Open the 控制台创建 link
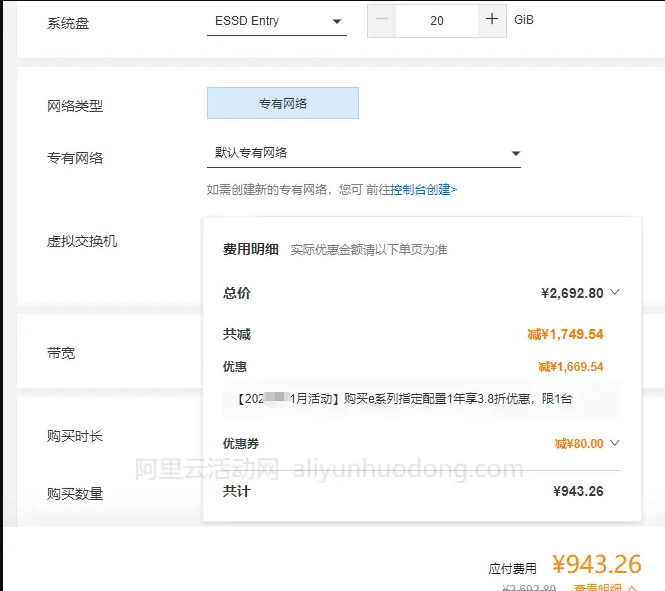This screenshot has height=591, width=665. click(x=423, y=189)
